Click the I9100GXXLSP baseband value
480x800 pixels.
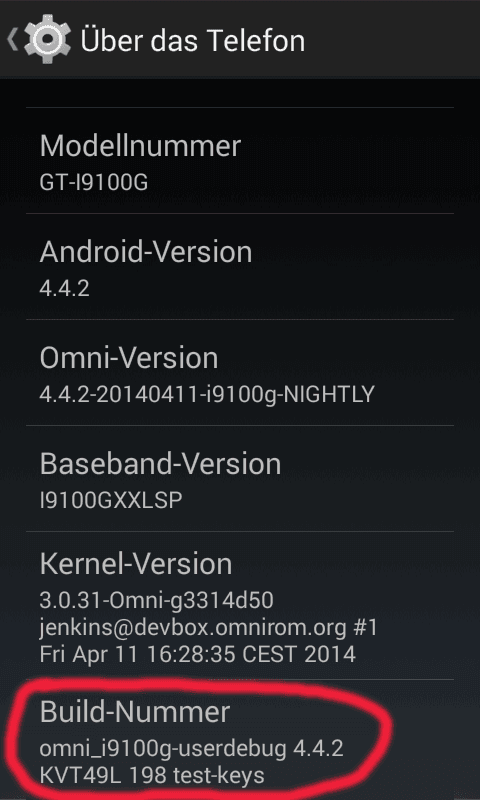[111, 501]
